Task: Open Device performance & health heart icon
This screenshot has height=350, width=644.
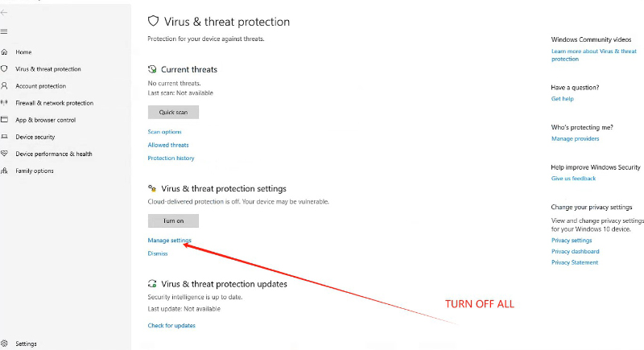Action: (x=5, y=154)
